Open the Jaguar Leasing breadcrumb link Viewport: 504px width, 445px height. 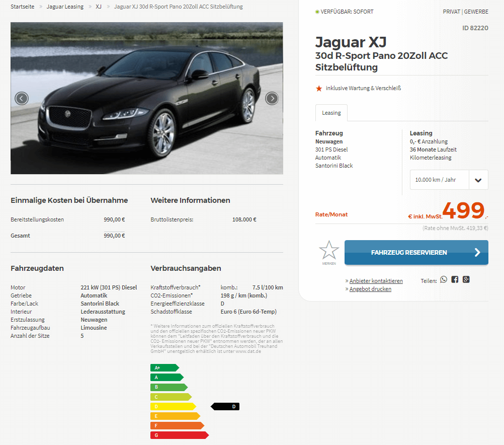coord(65,7)
